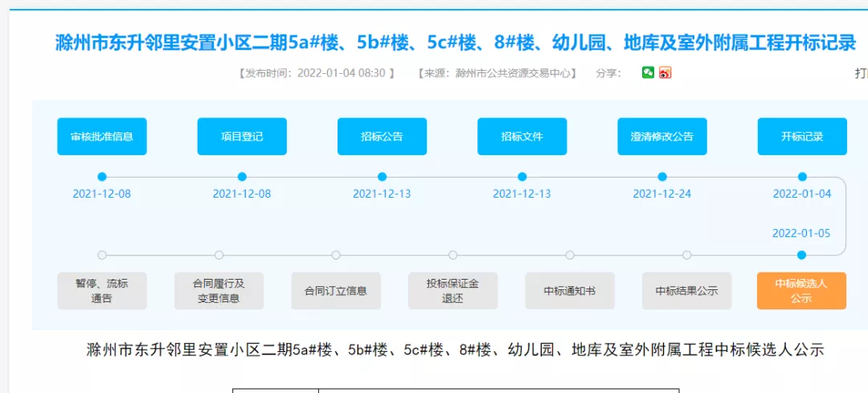Click the 2021-12-08 date under 审核批准信息
Viewport: 868px width, 393px height.
point(102,194)
